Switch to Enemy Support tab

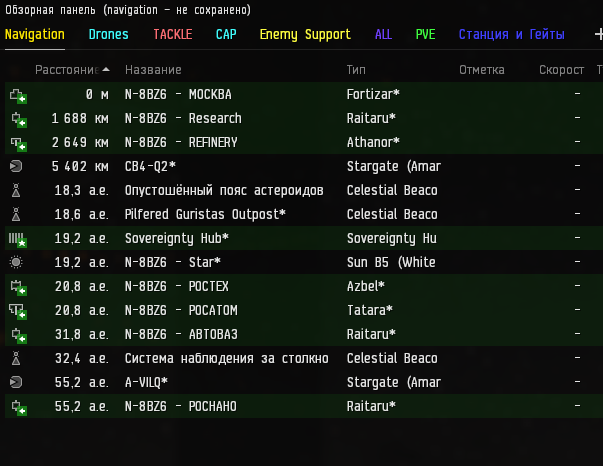305,34
